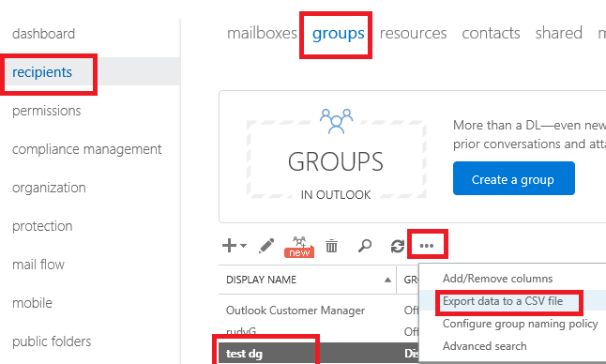The image size is (606, 364).
Task: Click the trash delete icon
Action: (331, 246)
